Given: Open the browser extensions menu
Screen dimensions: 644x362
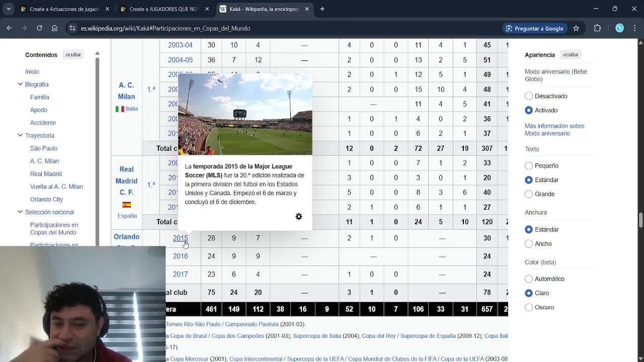Looking at the screenshot, I should click(597, 28).
